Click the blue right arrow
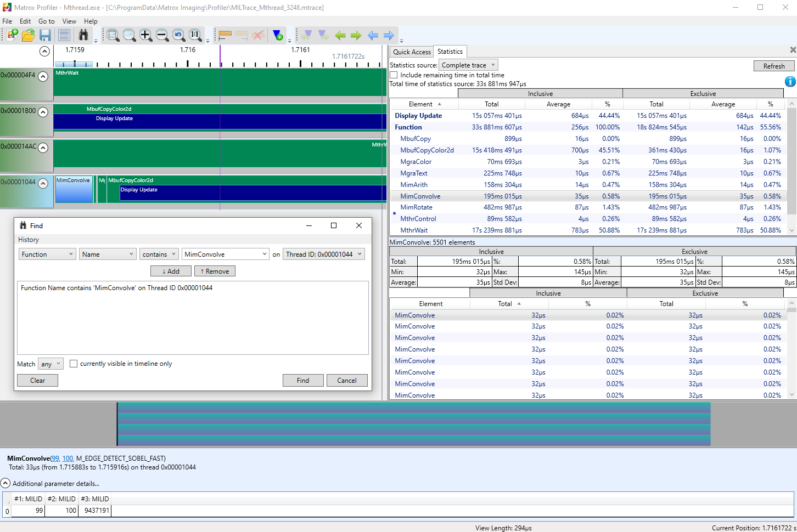797x532 pixels. point(389,36)
